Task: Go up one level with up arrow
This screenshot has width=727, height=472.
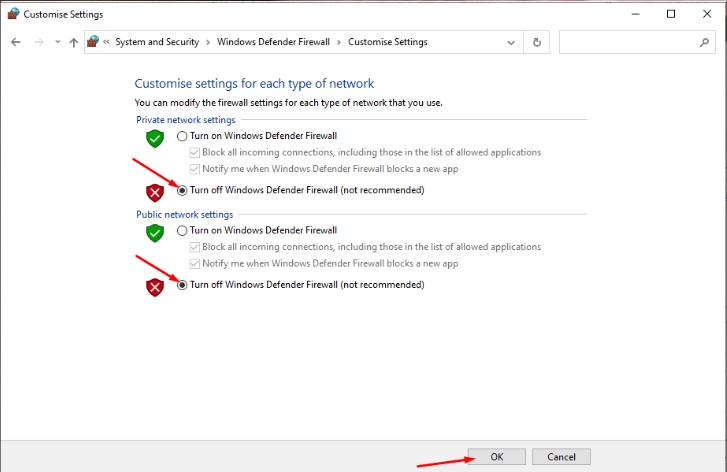Action: [x=74, y=43]
